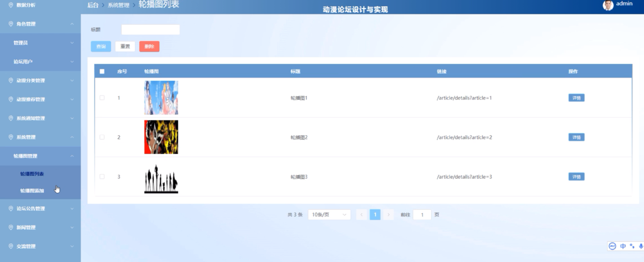The image size is (644, 262).
Task: Tick the select-all checkbox in the table header
Action: tap(102, 71)
